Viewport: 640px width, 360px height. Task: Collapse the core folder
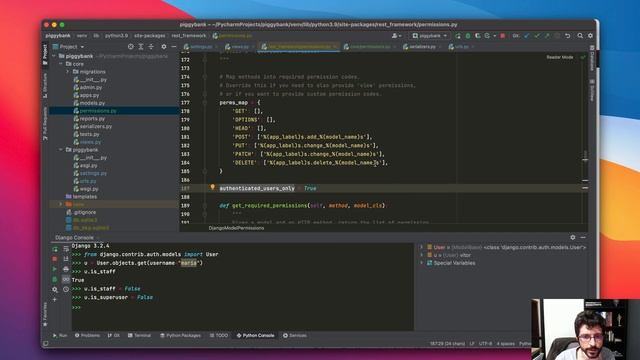tap(61, 64)
